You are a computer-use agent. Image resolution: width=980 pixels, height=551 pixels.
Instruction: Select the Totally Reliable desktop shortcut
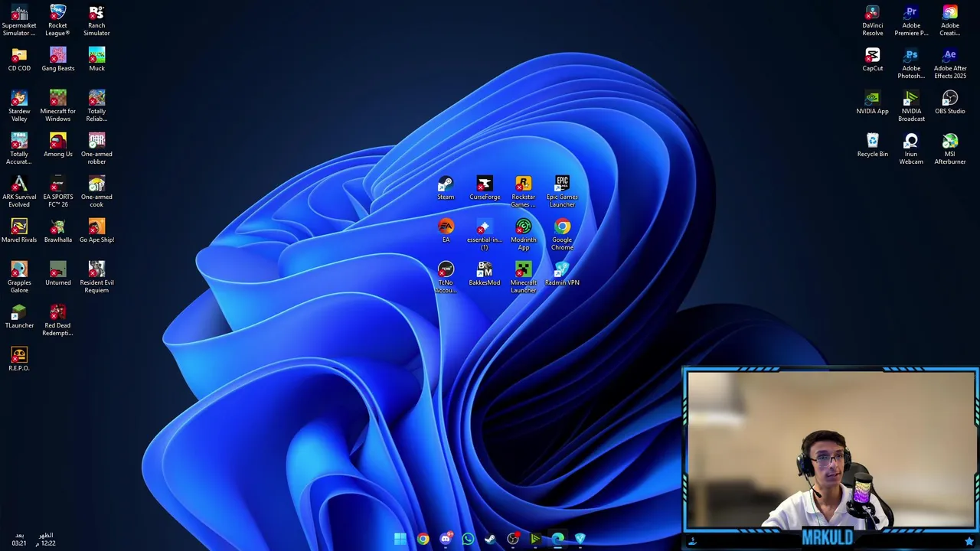coord(96,106)
